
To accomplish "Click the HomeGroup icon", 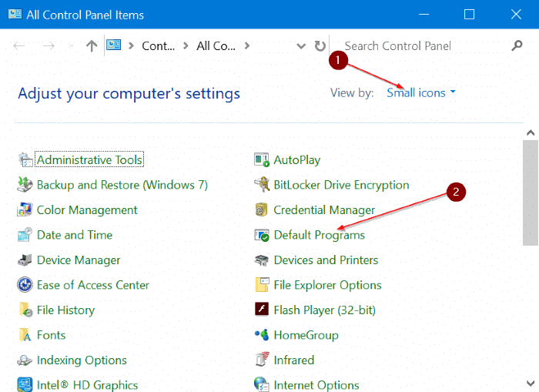I will click(262, 334).
